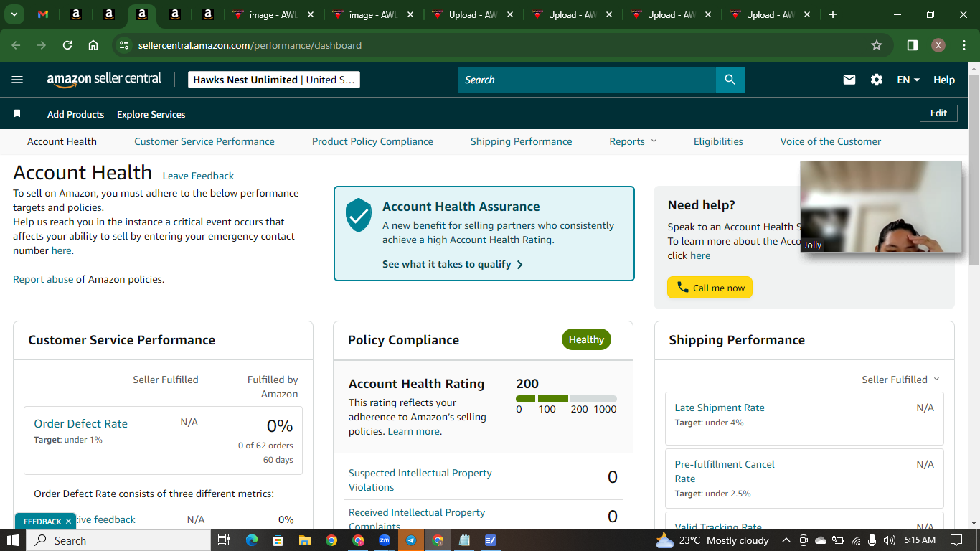Go back using Chrome's back arrow
The image size is (980, 551).
point(17,45)
